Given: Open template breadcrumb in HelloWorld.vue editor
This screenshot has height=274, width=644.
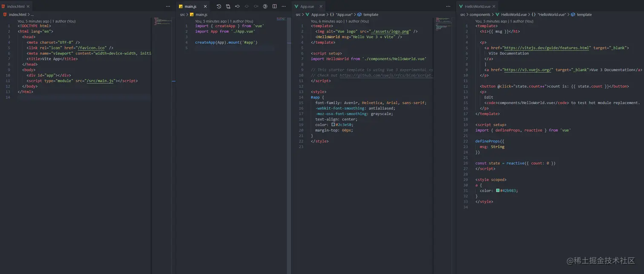Looking at the screenshot, I should click(x=581, y=14).
